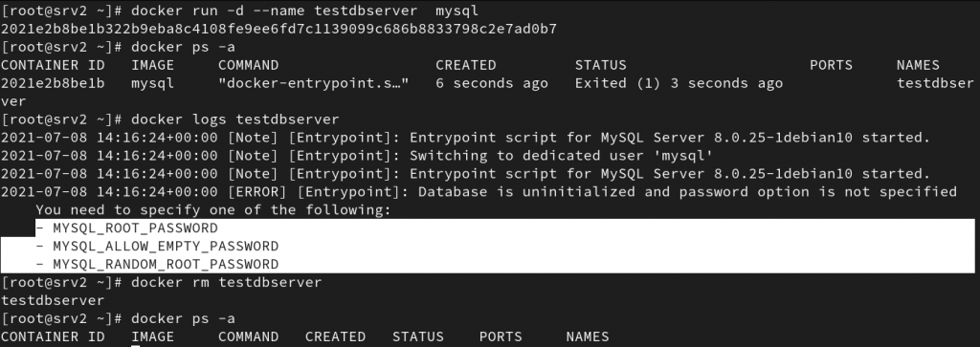The width and height of the screenshot is (980, 347).
Task: Click the Exited (1) 3 seconds ago status
Action: pyautogui.click(x=679, y=83)
